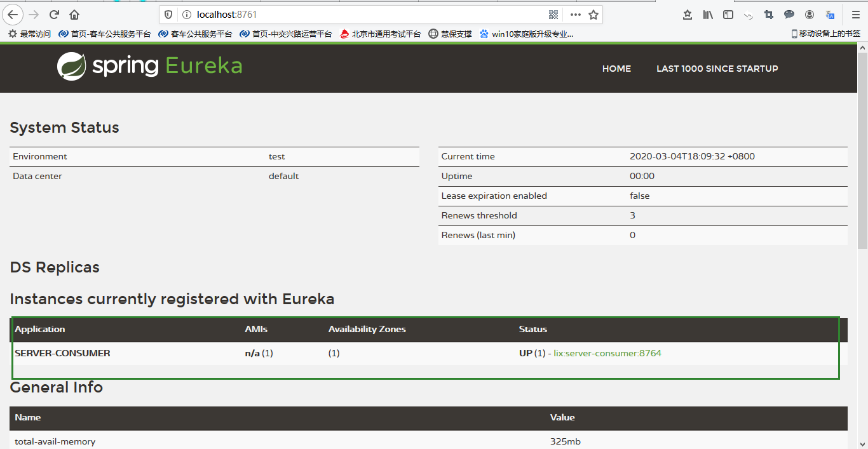Open bookmark win10家庭版升级专业
Screen dimensions: 868x449
[526, 34]
